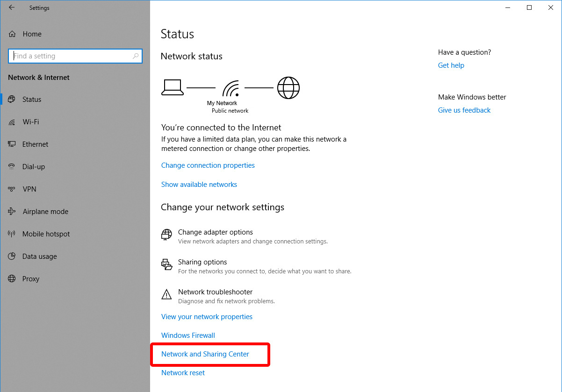Click the Network reset link
Viewport: 562px width, 392px height.
click(182, 372)
